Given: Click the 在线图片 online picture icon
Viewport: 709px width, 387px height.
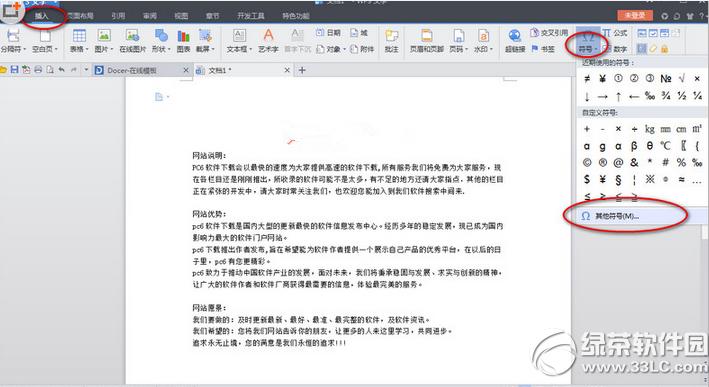Looking at the screenshot, I should (132, 40).
